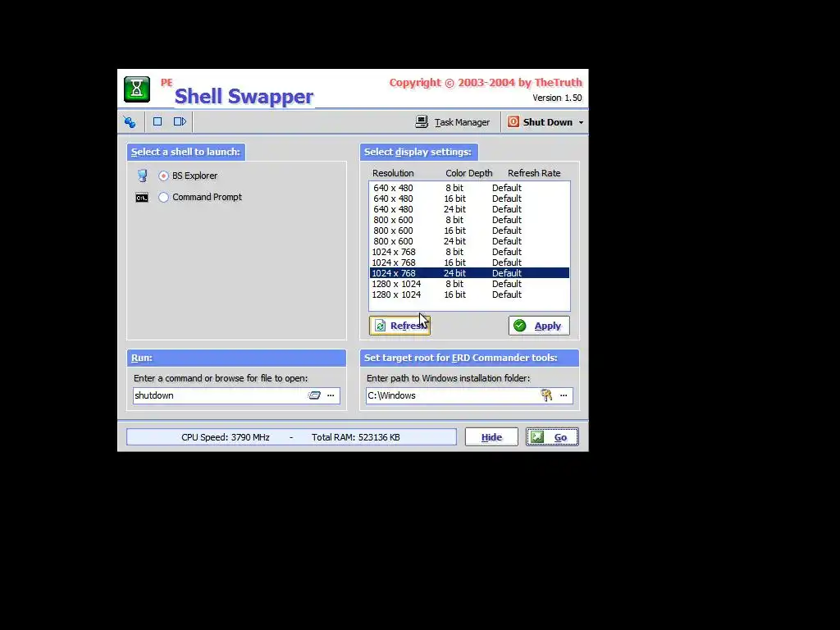Click the Shut Down button
This screenshot has height=630, width=840.
point(540,122)
